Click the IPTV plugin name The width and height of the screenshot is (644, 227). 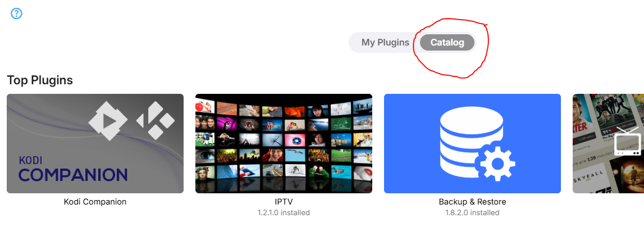[284, 202]
